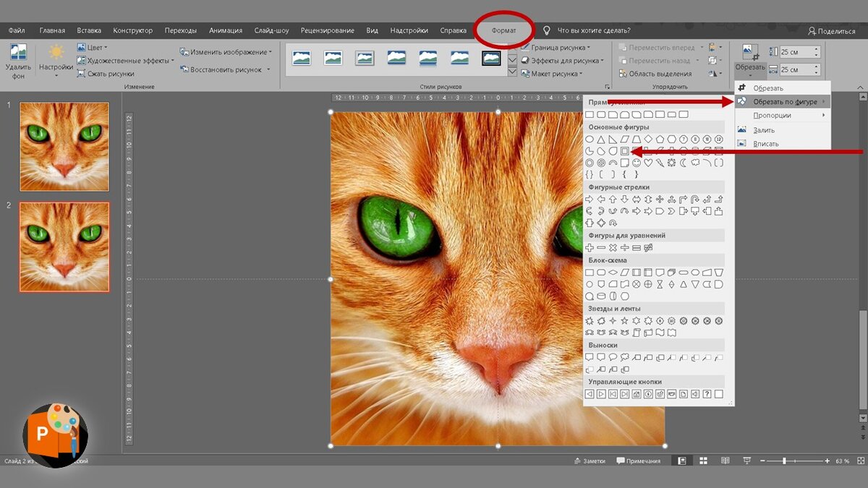Pick the five-point star in Звезды и ленты
868x488 pixels.
(625, 320)
